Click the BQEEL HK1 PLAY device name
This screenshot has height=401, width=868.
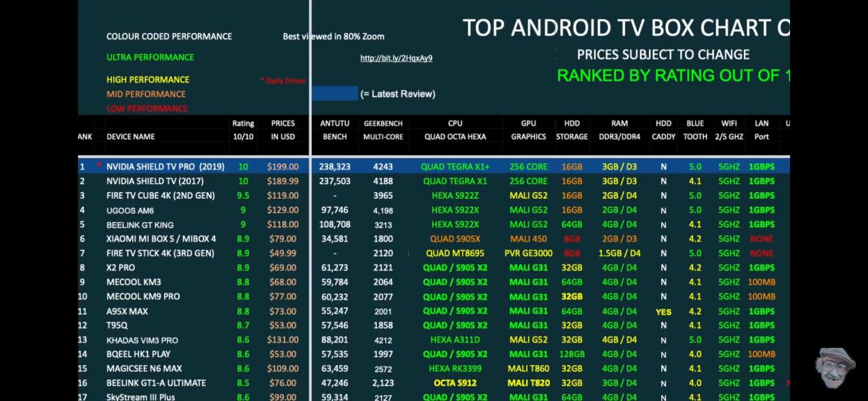tap(138, 354)
